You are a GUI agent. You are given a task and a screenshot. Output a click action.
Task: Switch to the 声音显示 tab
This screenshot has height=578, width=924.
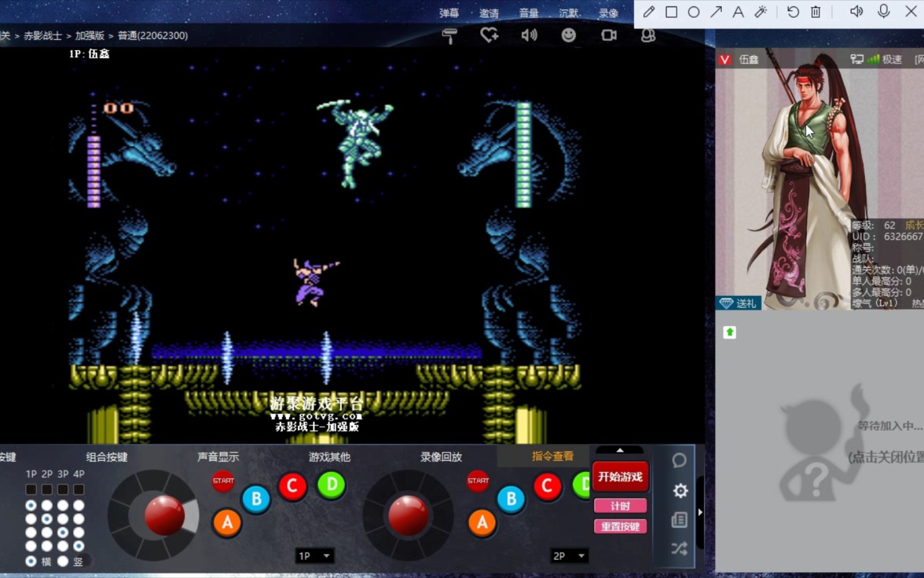click(x=218, y=457)
